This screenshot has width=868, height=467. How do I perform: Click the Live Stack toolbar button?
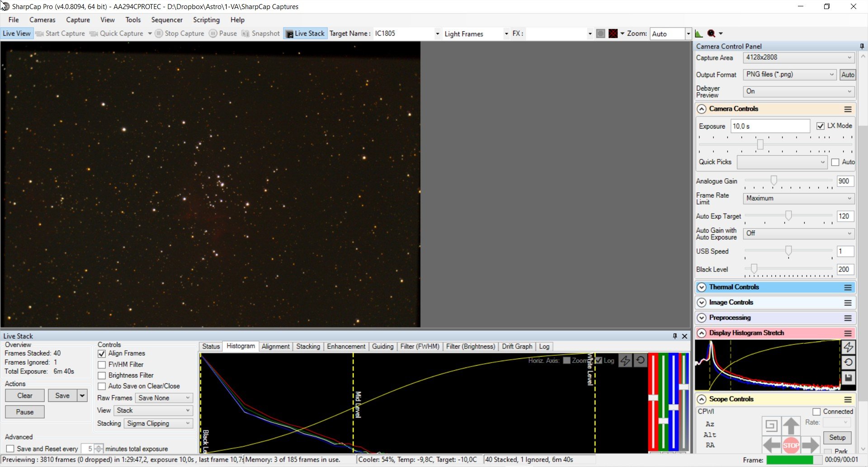click(x=305, y=33)
